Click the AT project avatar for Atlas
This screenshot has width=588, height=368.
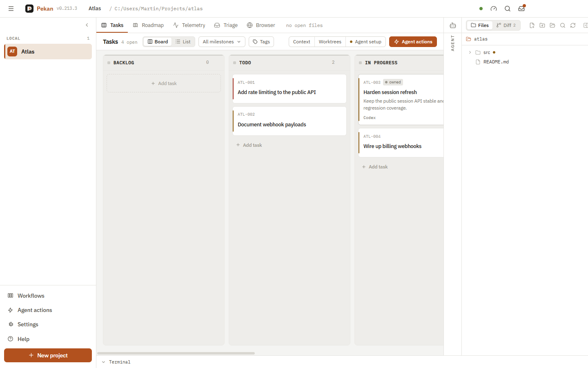click(12, 52)
